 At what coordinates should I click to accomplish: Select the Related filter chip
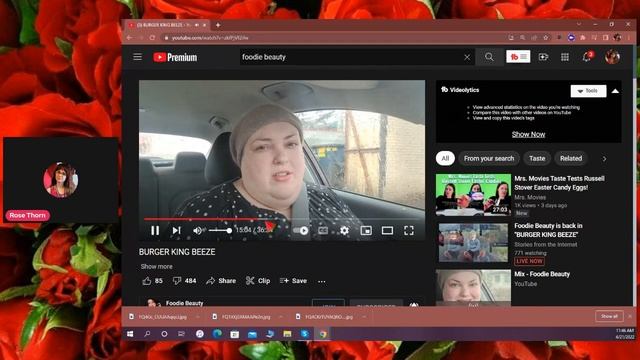571,158
